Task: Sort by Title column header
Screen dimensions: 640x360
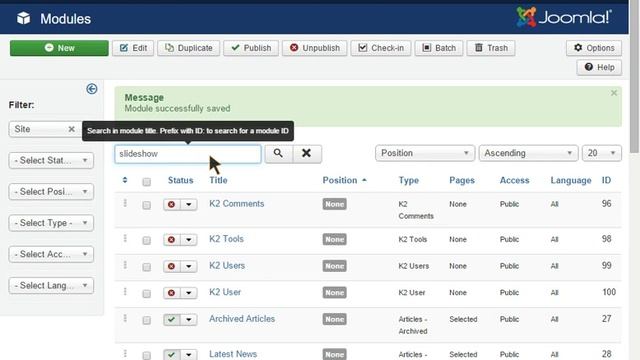Action: coord(218,180)
